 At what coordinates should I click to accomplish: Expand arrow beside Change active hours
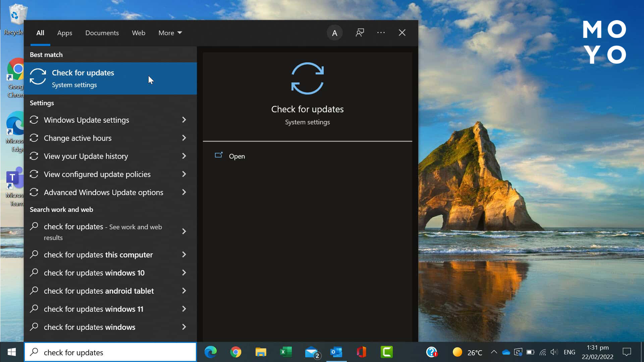[x=184, y=138]
